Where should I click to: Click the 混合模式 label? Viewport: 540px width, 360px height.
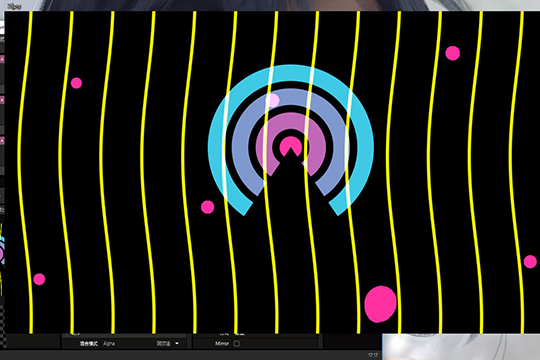click(x=89, y=343)
